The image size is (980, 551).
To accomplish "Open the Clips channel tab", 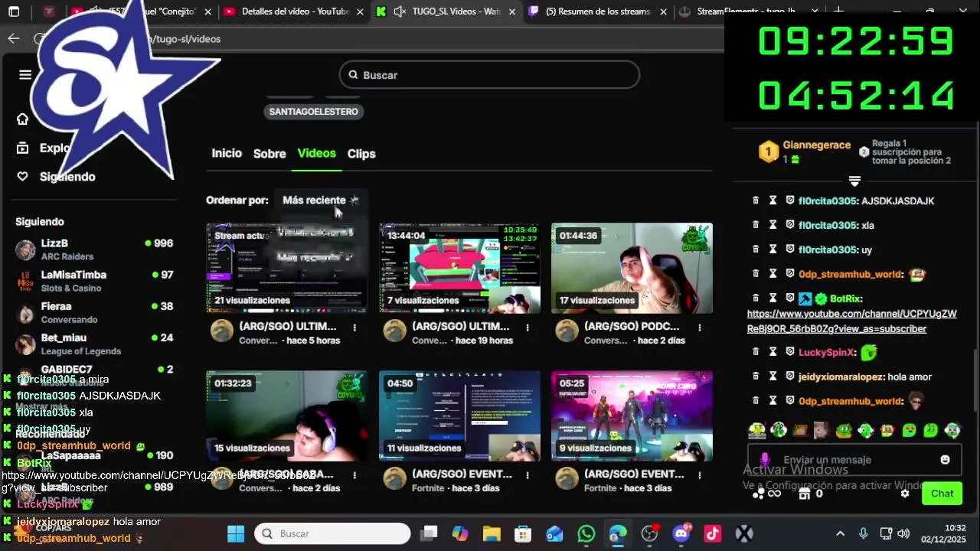I will click(x=361, y=154).
